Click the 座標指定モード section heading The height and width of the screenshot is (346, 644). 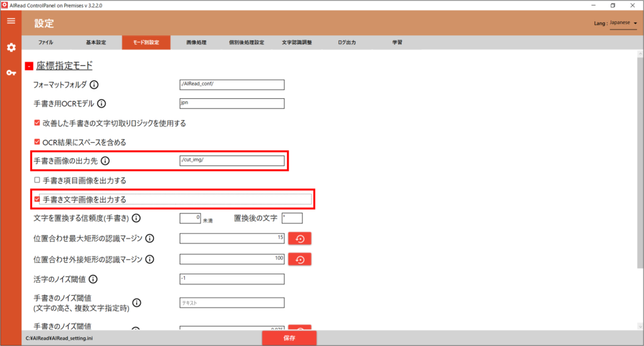(x=64, y=66)
